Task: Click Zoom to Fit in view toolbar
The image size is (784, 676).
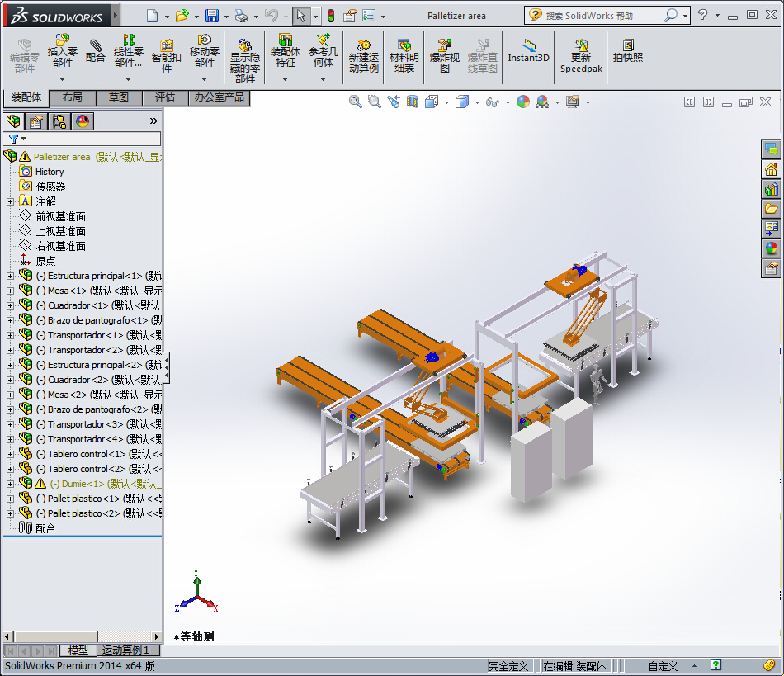Action: [x=355, y=102]
